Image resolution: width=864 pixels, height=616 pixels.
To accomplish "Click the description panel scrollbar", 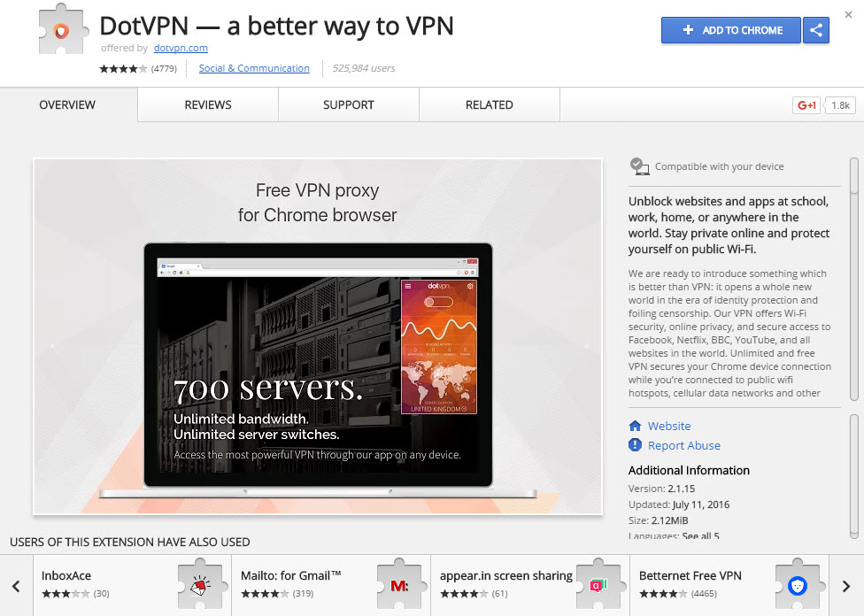I will (x=854, y=279).
